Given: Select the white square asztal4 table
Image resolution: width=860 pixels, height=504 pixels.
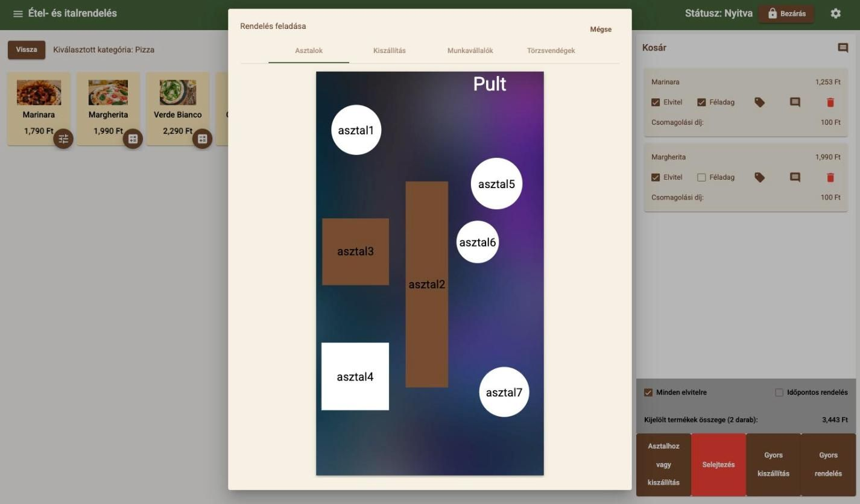Looking at the screenshot, I should tap(355, 376).
